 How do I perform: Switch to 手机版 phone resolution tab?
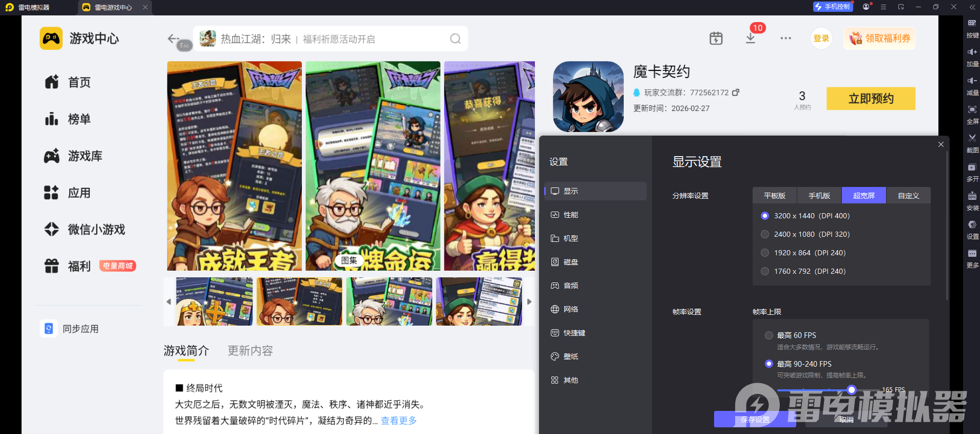(x=819, y=196)
